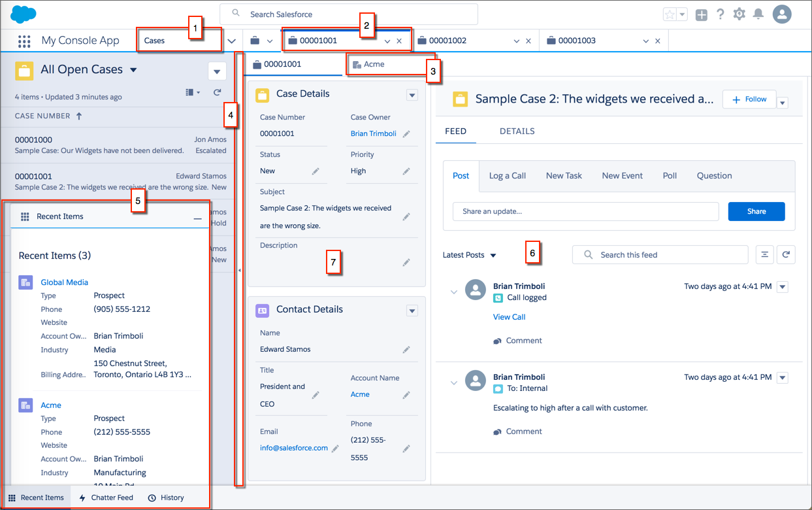The image size is (812, 510).
Task: Edit the Case Owner field pencil
Action: pos(406,133)
